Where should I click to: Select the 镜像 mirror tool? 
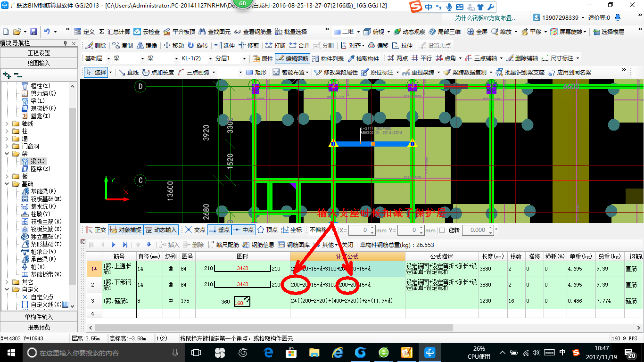click(x=147, y=45)
